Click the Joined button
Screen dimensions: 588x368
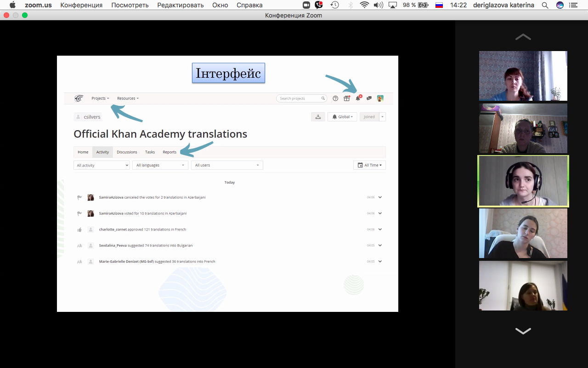369,117
